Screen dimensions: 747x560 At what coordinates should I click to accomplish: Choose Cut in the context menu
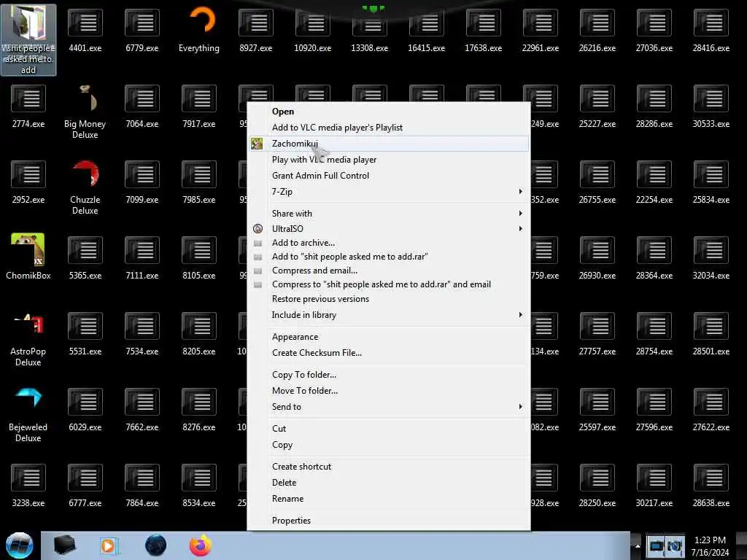[389, 429]
